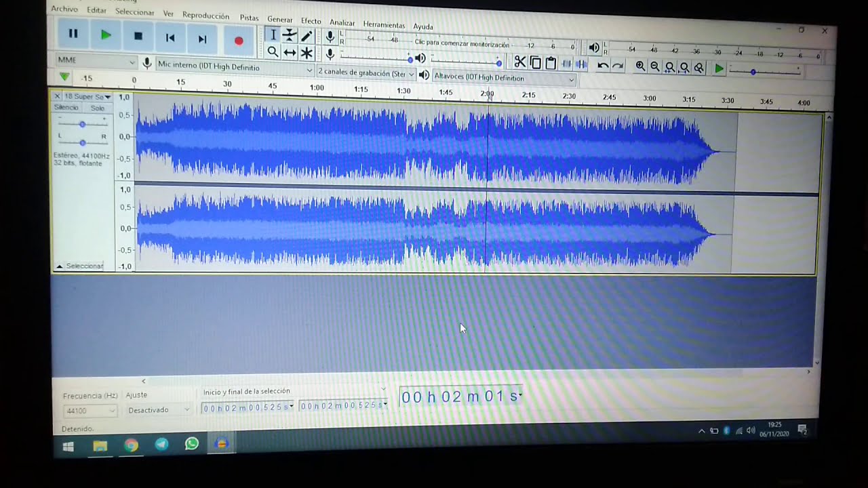The image size is (868, 488).
Task: Select the Envelope tool
Action: point(290,36)
